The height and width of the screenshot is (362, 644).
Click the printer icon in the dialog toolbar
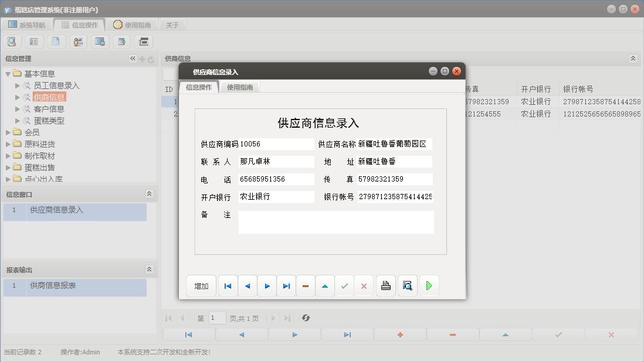pyautogui.click(x=386, y=286)
